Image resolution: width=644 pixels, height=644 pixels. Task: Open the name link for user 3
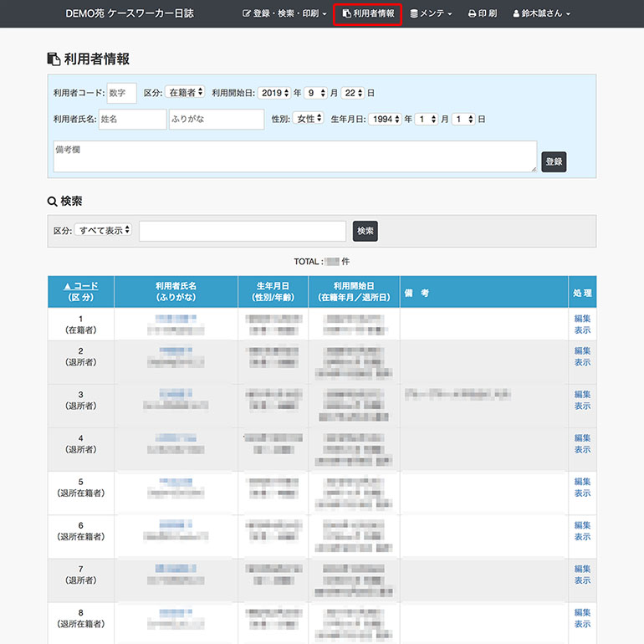click(176, 394)
